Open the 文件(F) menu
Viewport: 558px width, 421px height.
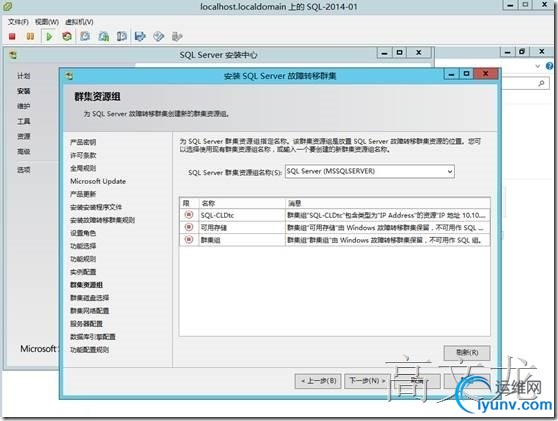coord(19,22)
